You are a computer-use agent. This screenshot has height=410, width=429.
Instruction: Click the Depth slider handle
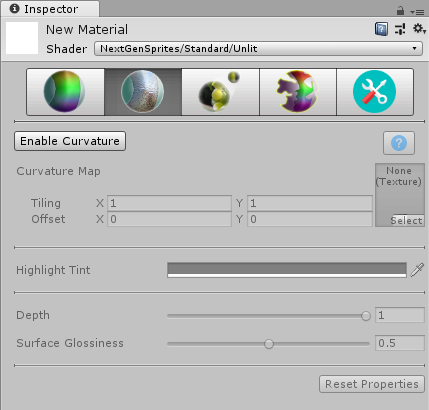coord(366,316)
